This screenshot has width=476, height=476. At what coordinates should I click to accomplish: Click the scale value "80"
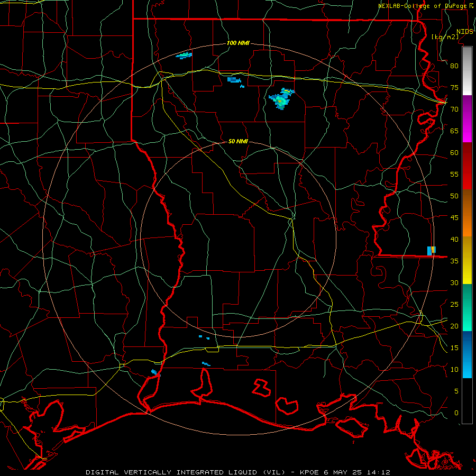454,66
